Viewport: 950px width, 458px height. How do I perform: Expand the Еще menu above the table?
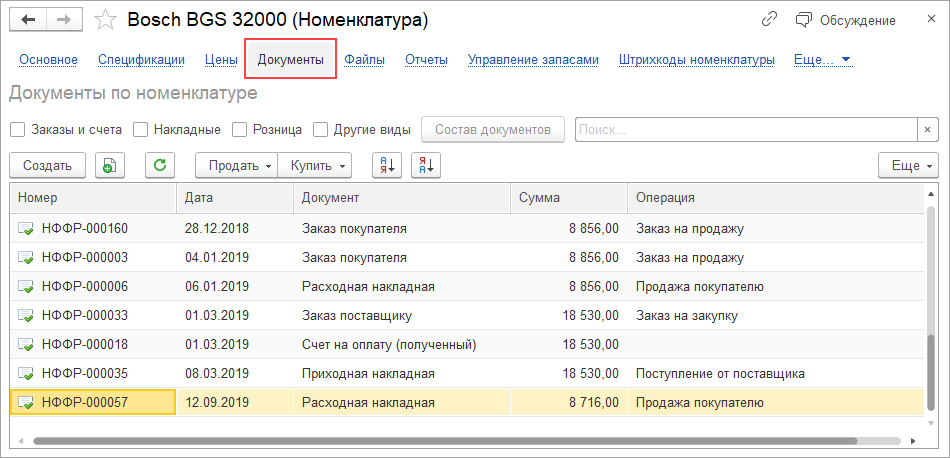click(907, 165)
